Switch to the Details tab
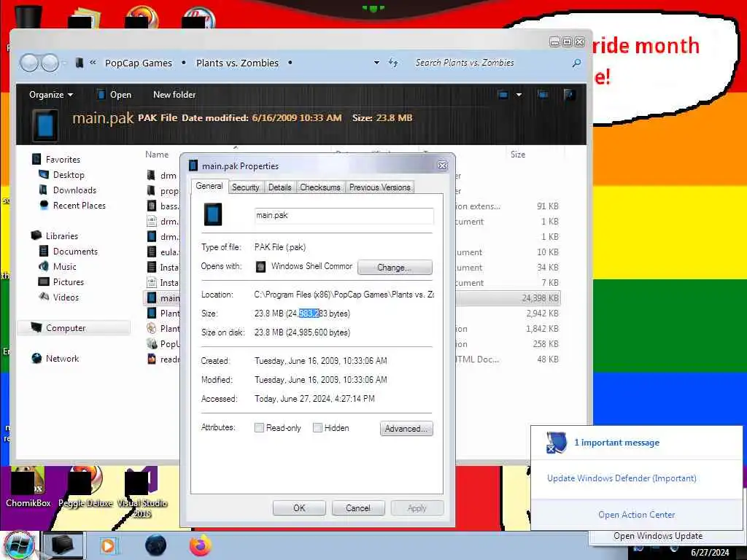747x560 pixels. click(279, 187)
